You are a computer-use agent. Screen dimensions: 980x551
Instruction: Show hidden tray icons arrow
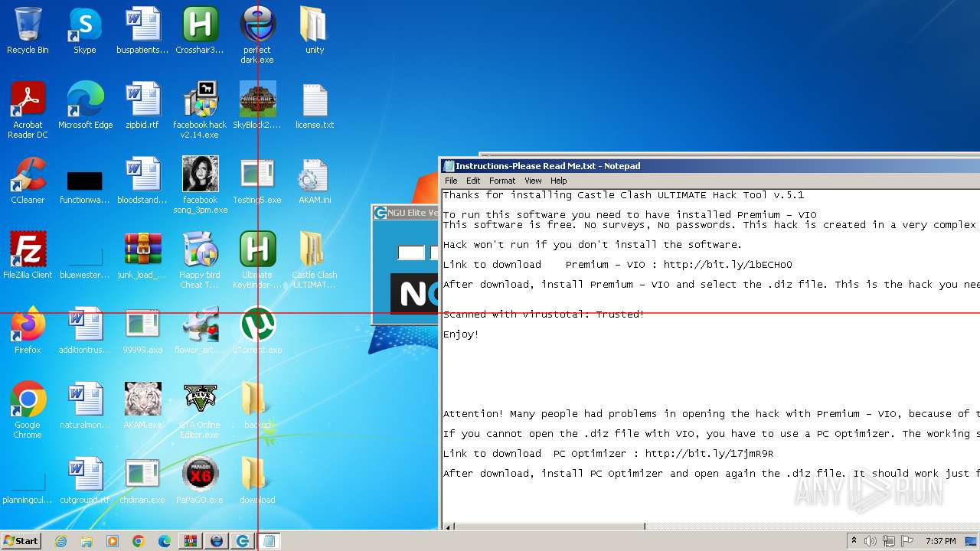(854, 540)
